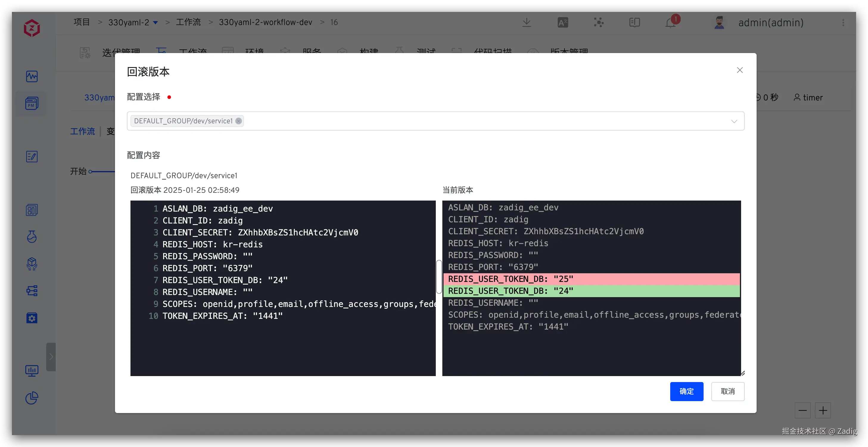Switch to the 工作流 tab

82,131
